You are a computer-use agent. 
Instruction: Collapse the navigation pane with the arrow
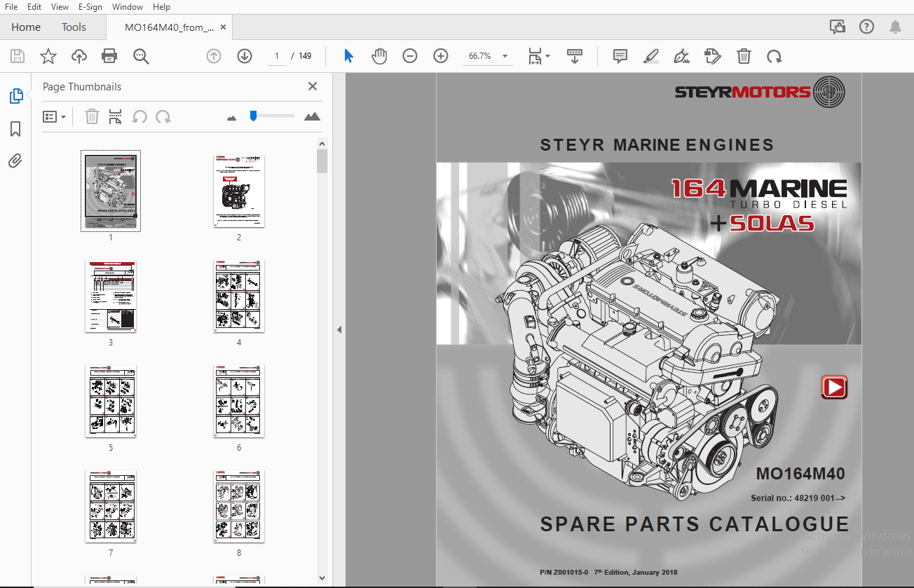(339, 329)
